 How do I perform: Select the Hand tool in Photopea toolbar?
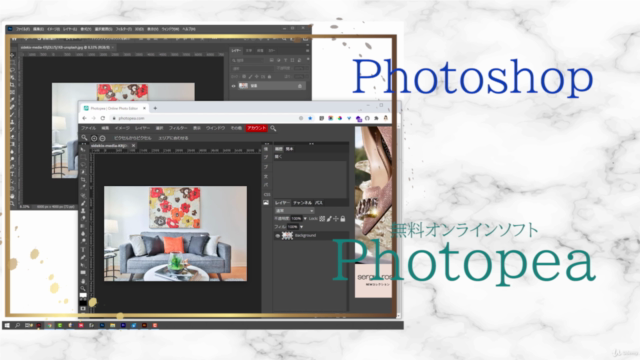pos(83,281)
